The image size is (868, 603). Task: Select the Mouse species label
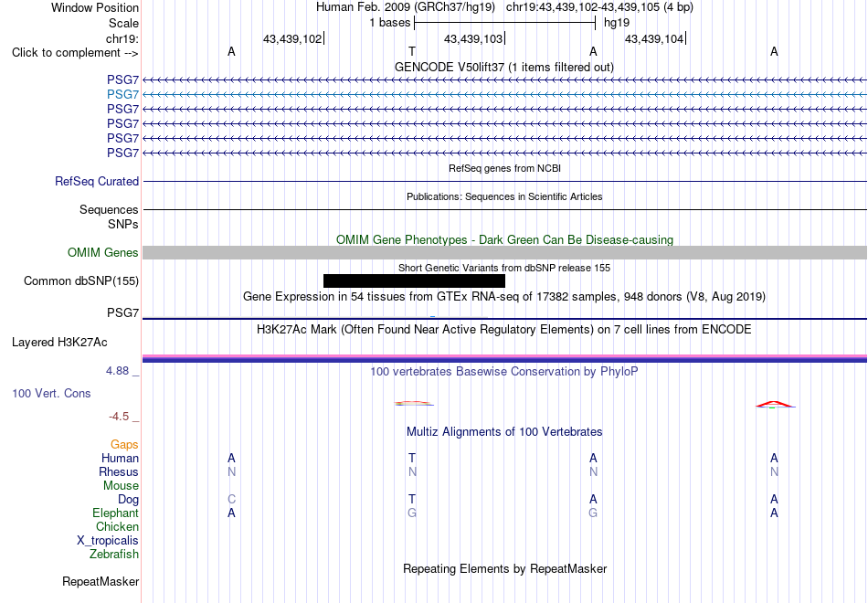click(x=121, y=486)
